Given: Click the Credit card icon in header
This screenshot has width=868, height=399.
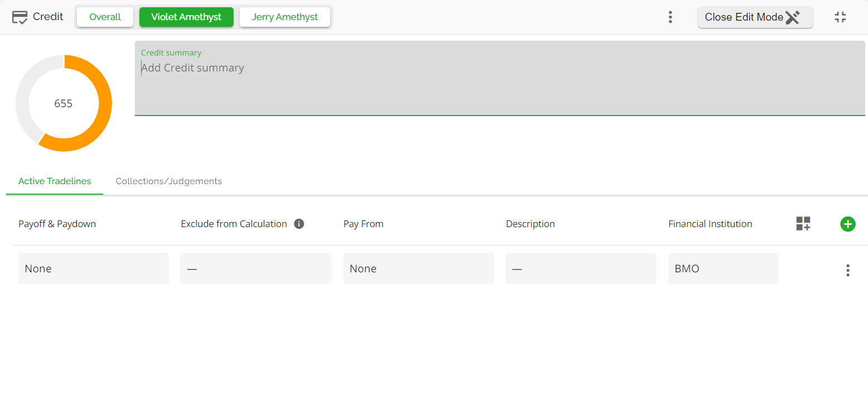Looking at the screenshot, I should (x=20, y=17).
